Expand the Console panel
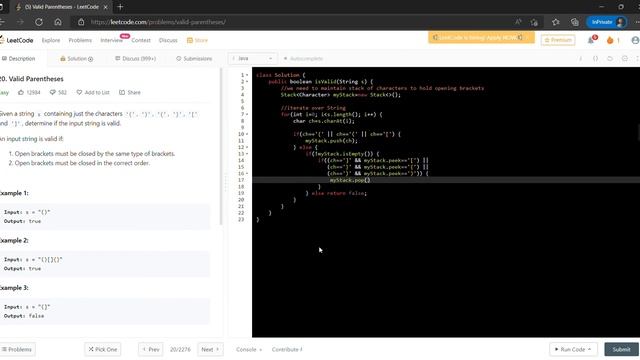The width and height of the screenshot is (640, 360). 249,349
